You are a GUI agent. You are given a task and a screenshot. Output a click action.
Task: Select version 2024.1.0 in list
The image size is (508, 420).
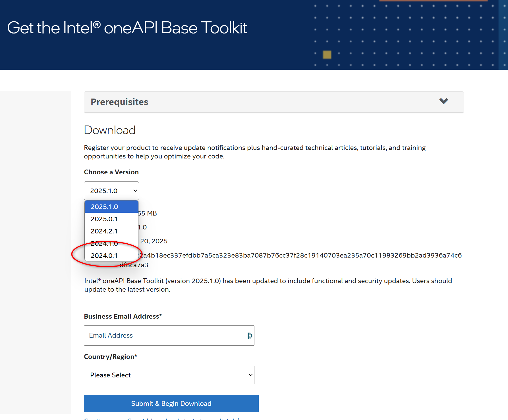111,243
